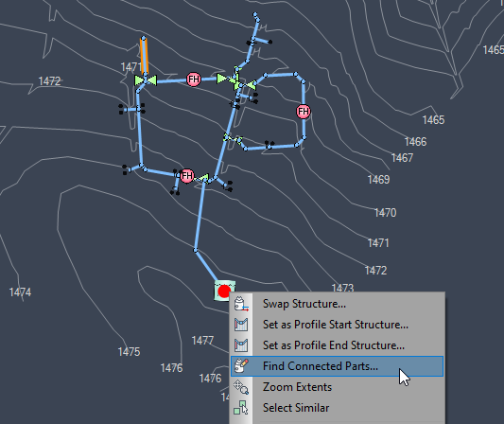This screenshot has height=424, width=504.
Task: Click the Profile Start Structure icon
Action: (x=241, y=325)
